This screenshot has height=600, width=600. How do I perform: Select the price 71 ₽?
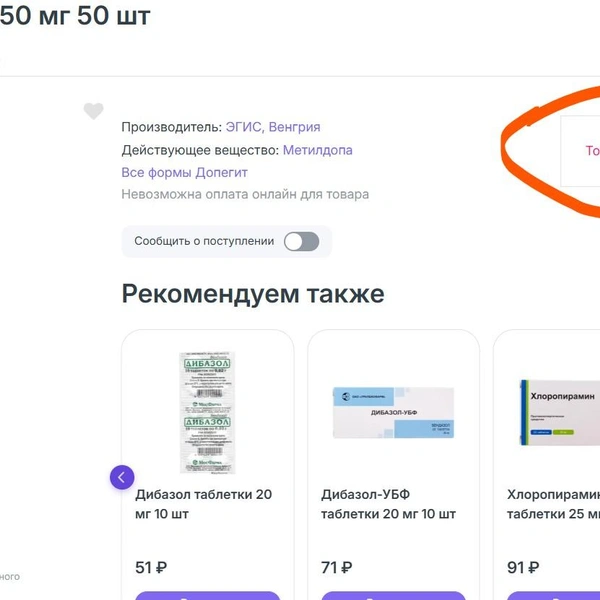337,567
